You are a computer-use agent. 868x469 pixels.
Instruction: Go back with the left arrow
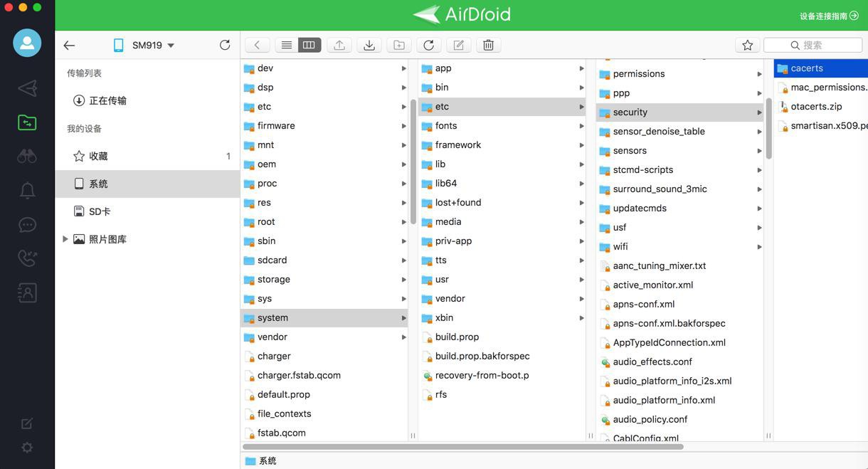[69, 45]
